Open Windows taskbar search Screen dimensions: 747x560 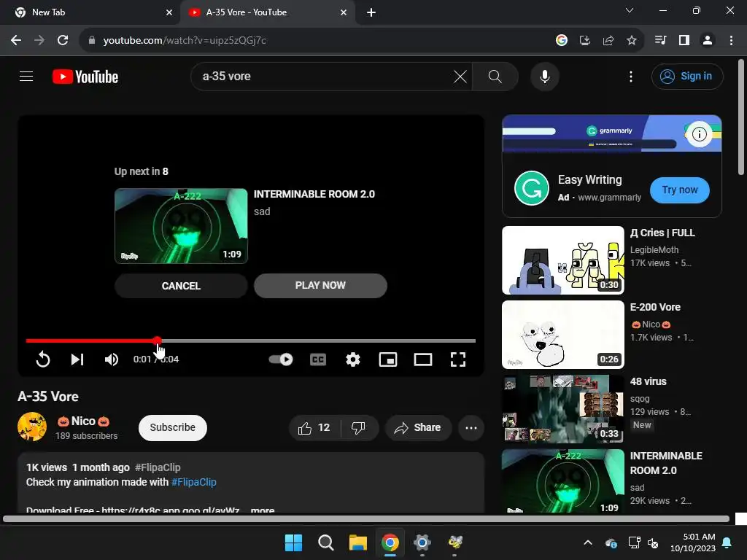tap(326, 542)
